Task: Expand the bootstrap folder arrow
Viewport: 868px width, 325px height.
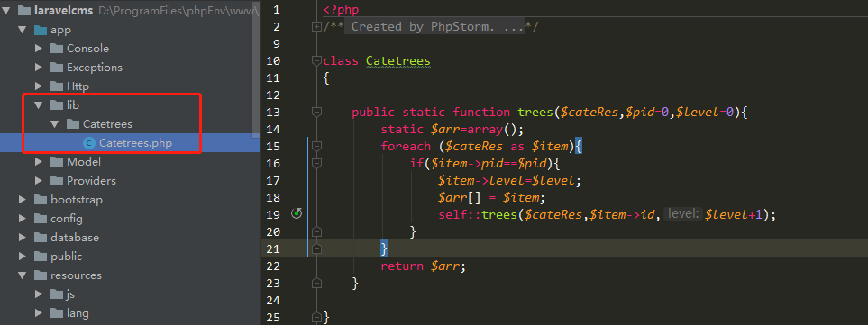Action: (23, 200)
